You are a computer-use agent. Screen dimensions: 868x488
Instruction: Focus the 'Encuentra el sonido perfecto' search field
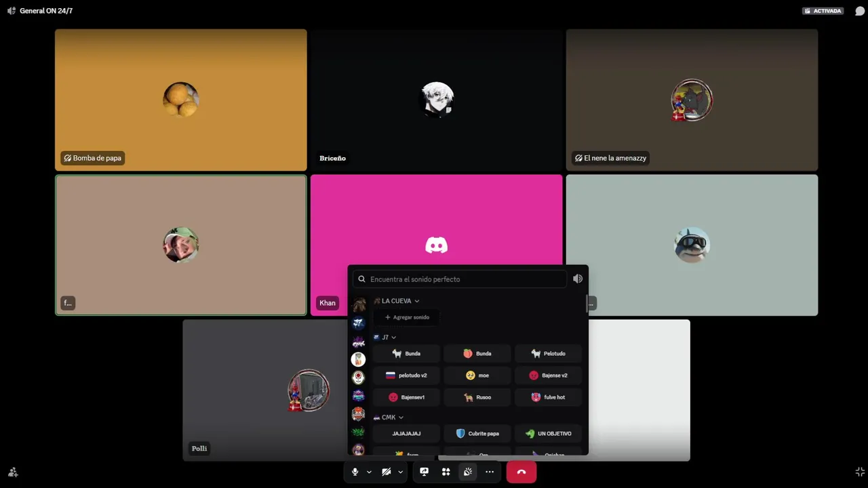[x=460, y=279]
